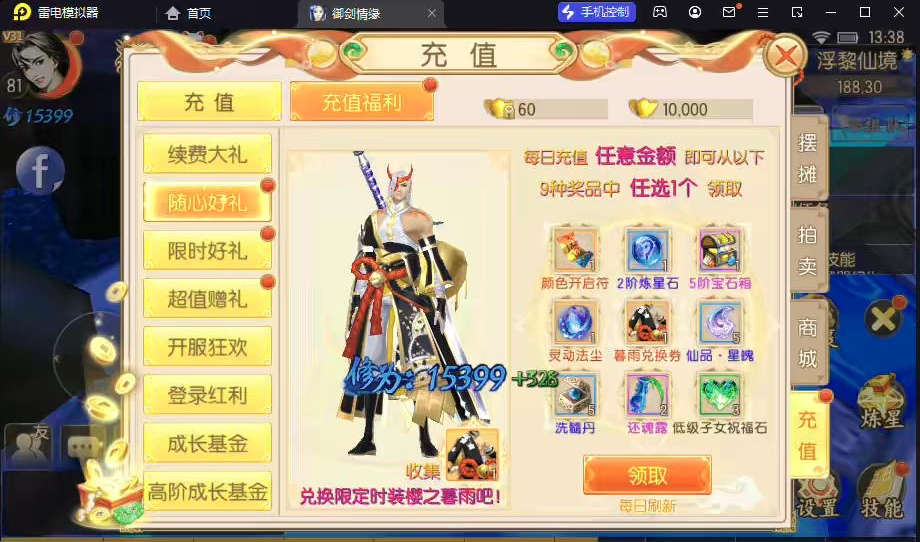Viewport: 920px width, 542px height.
Task: Choose the 暮雨兑换券 costume voucher reward
Action: click(x=647, y=323)
